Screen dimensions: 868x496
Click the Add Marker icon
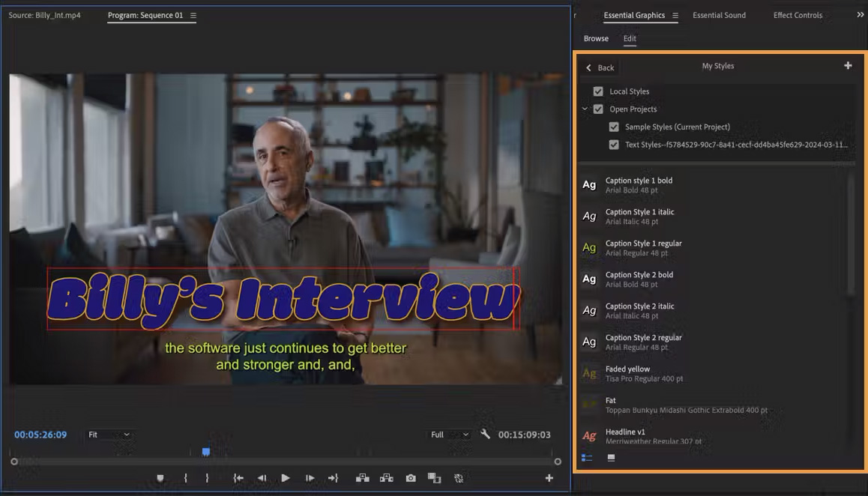[x=160, y=478]
